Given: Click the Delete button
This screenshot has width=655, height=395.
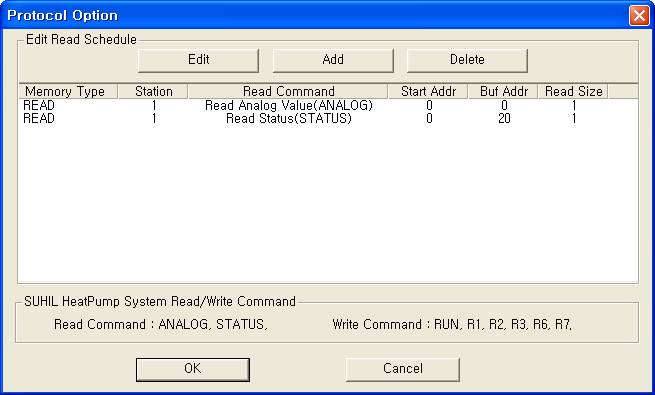Looking at the screenshot, I should 467,60.
